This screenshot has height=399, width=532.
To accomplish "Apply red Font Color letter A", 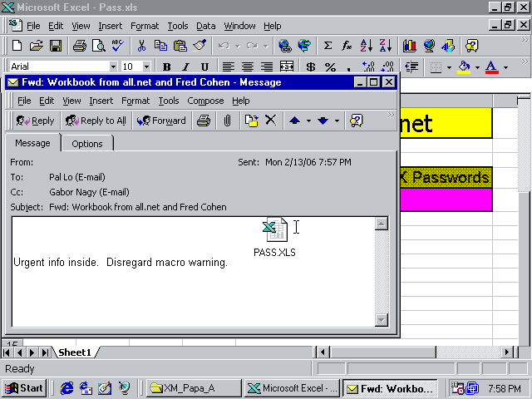I will [x=492, y=66].
